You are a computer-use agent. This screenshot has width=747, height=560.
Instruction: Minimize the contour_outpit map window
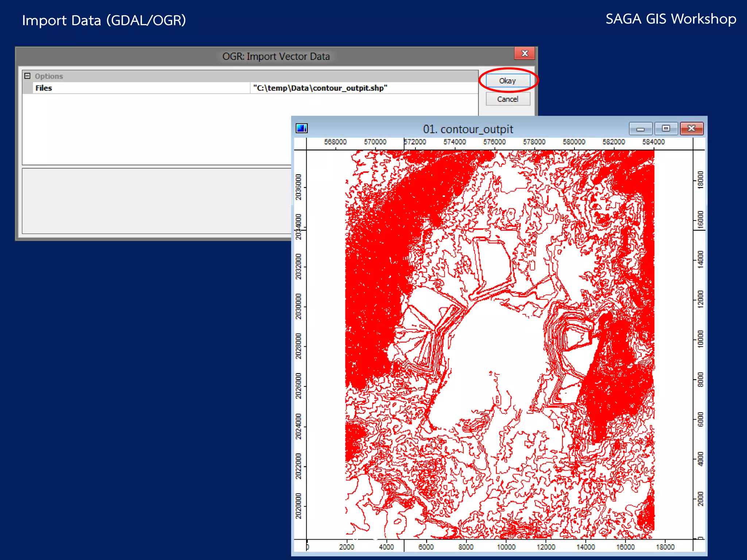tap(640, 128)
